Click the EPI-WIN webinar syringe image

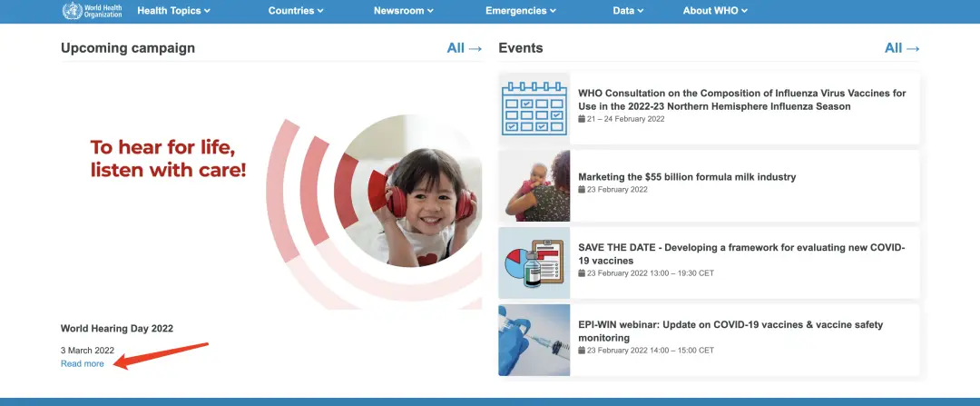[x=534, y=340]
